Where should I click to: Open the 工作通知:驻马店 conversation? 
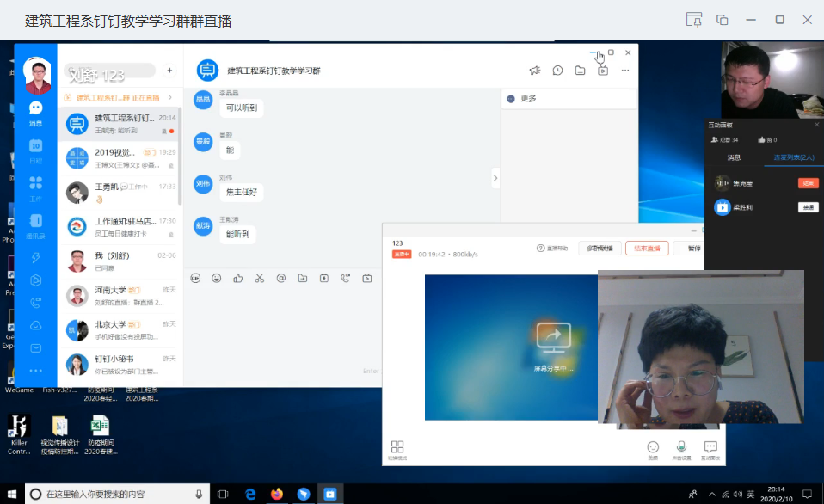point(120,227)
